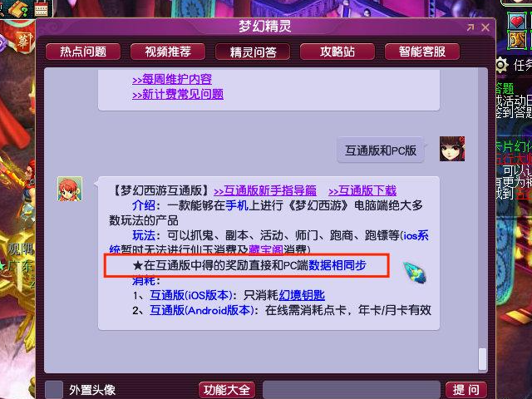Toggle the 外置头像 checkbox
The height and width of the screenshot is (399, 532).
54,389
